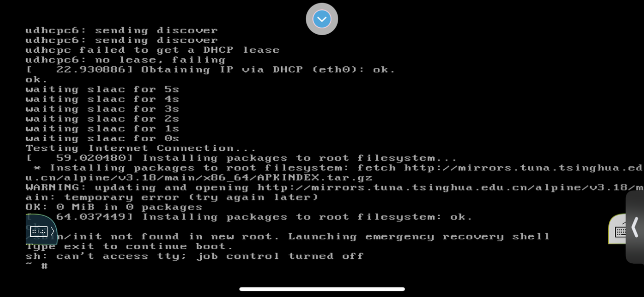Click "Obtaining IP via DHCP (eth0): ok." line
This screenshot has height=297, width=644.
(x=268, y=69)
